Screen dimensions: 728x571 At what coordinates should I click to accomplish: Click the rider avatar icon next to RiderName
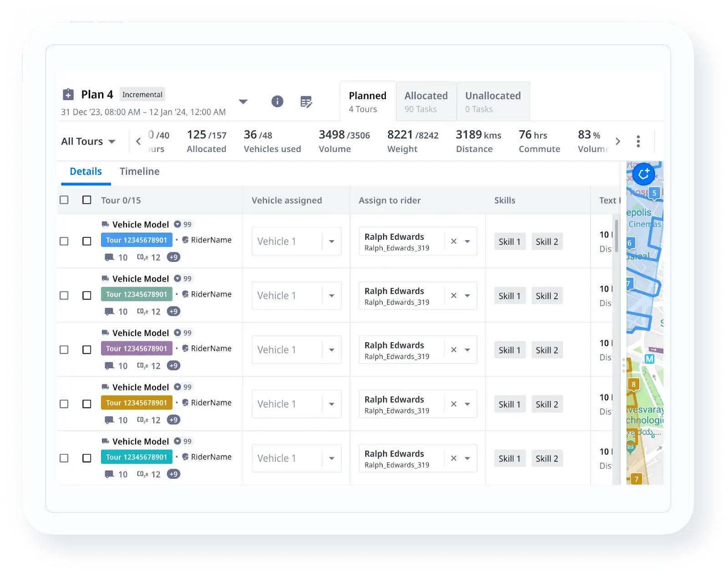click(185, 240)
